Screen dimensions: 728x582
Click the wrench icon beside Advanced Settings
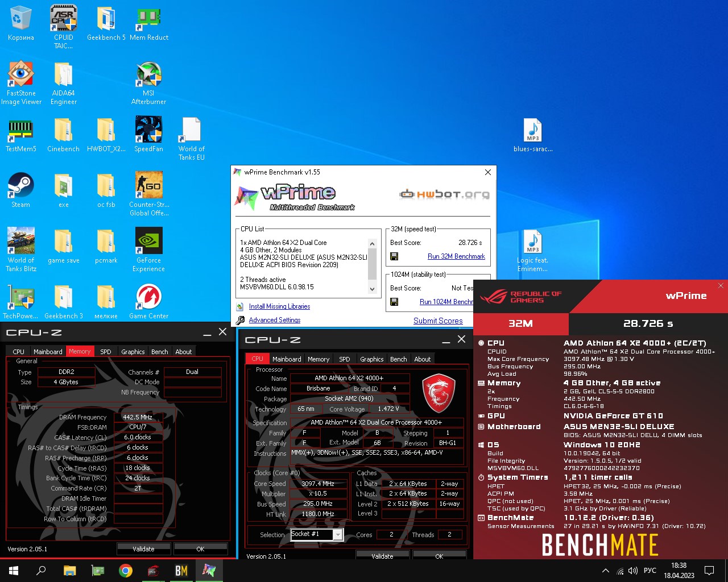pyautogui.click(x=241, y=321)
